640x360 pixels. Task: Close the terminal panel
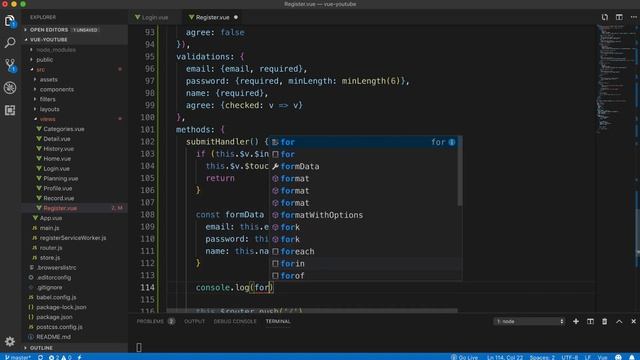(633, 322)
